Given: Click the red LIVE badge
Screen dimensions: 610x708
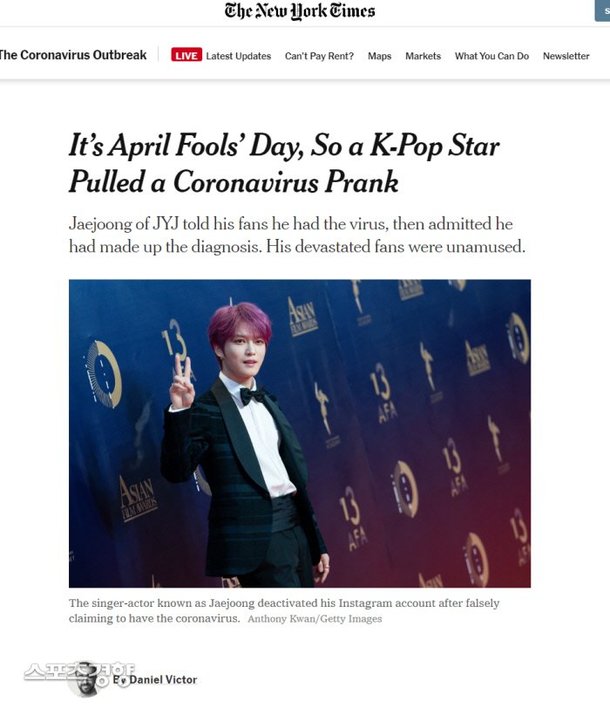Looking at the screenshot, I should [x=186, y=56].
